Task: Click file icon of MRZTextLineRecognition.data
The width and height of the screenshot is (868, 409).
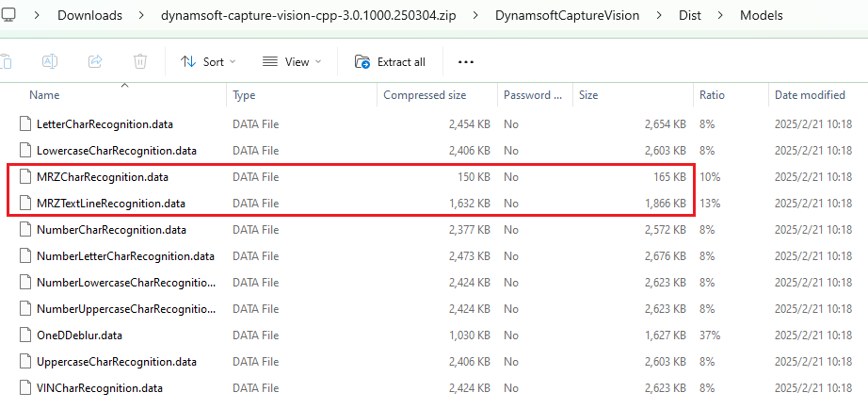Action: [24, 204]
